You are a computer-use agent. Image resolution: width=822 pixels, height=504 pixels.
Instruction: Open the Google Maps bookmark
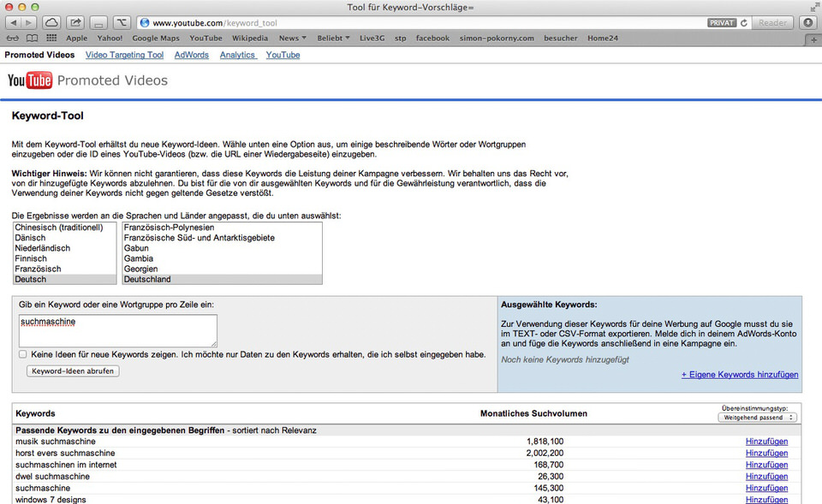(x=156, y=39)
